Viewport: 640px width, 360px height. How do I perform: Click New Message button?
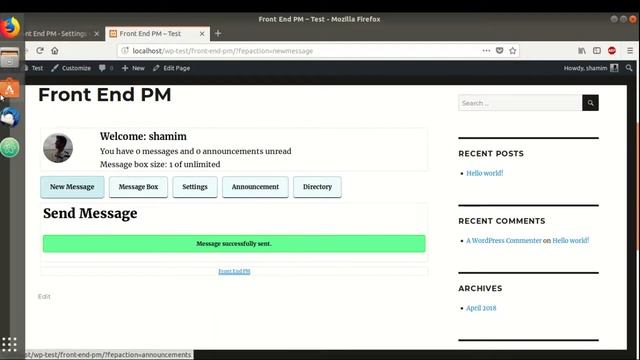point(72,187)
